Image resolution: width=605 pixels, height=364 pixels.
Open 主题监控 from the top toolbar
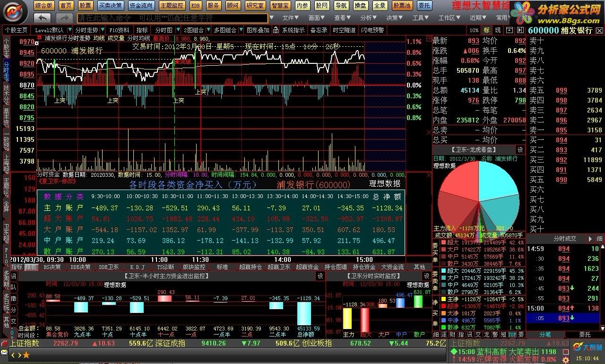(172, 6)
